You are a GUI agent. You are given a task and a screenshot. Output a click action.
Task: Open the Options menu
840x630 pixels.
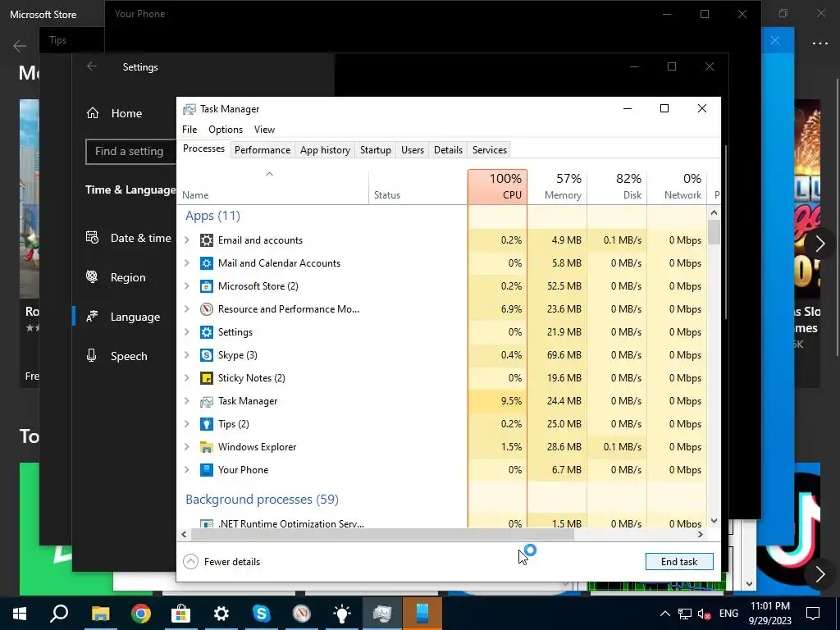[226, 130]
